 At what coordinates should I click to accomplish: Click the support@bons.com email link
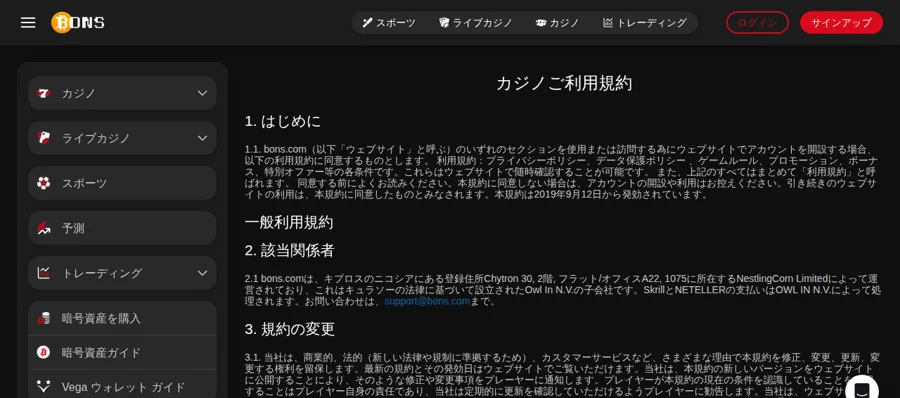(427, 301)
